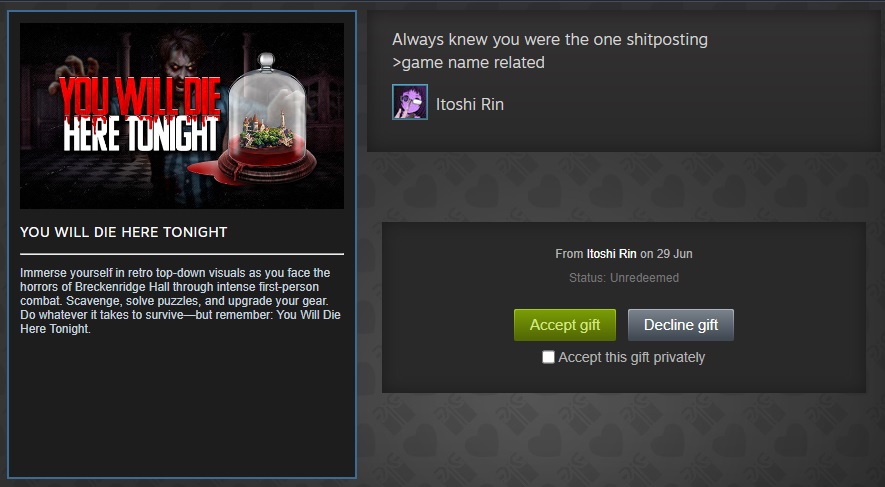Screen dimensions: 885x487
Task: Tick the Accept this gift privately checkbox
Action: (548, 357)
